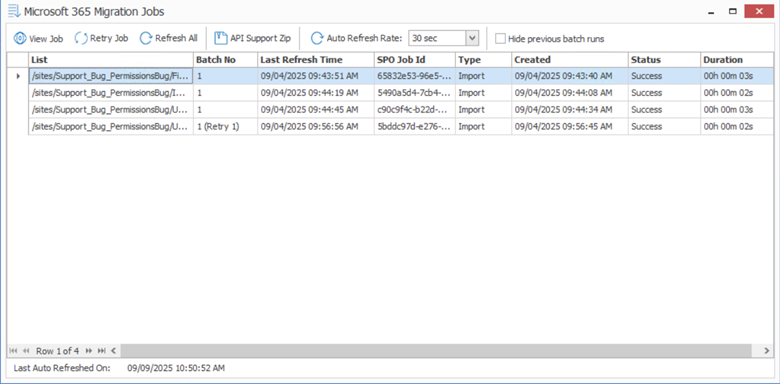Go to first row navigator button

click(x=13, y=351)
